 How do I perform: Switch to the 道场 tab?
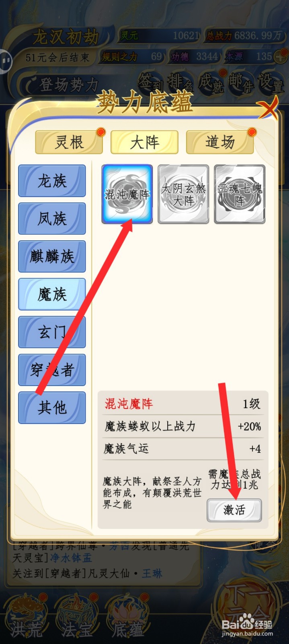click(x=220, y=142)
